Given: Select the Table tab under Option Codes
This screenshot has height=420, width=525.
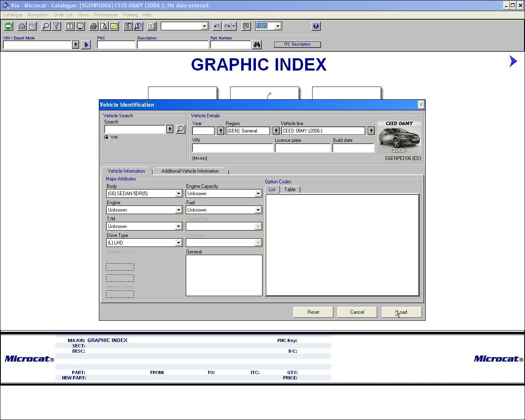Looking at the screenshot, I should (290, 189).
